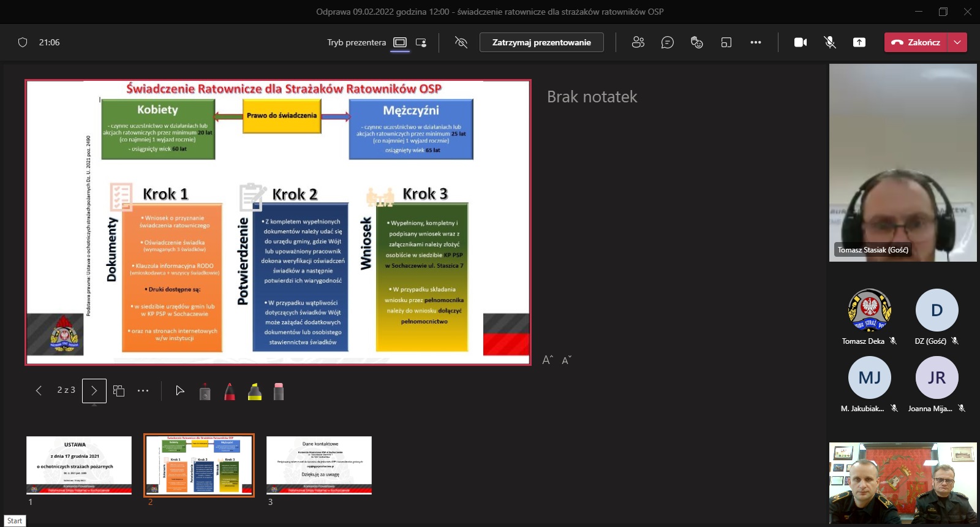The height and width of the screenshot is (527, 980).
Task: Go to the next slide
Action: pyautogui.click(x=94, y=391)
